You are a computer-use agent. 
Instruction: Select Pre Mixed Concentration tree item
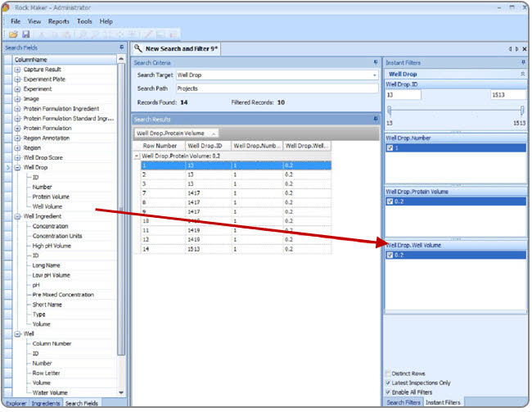click(x=63, y=295)
